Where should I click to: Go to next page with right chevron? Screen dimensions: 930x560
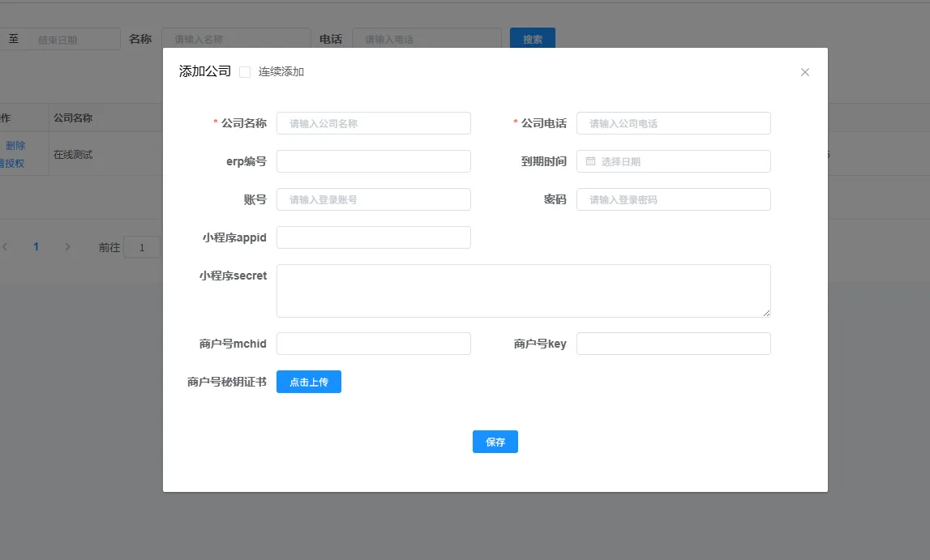click(67, 247)
